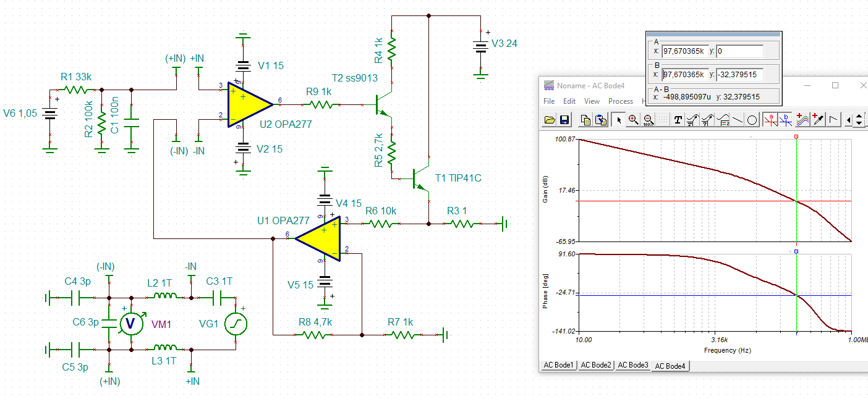Click the R1 33k resistor label

click(76, 77)
